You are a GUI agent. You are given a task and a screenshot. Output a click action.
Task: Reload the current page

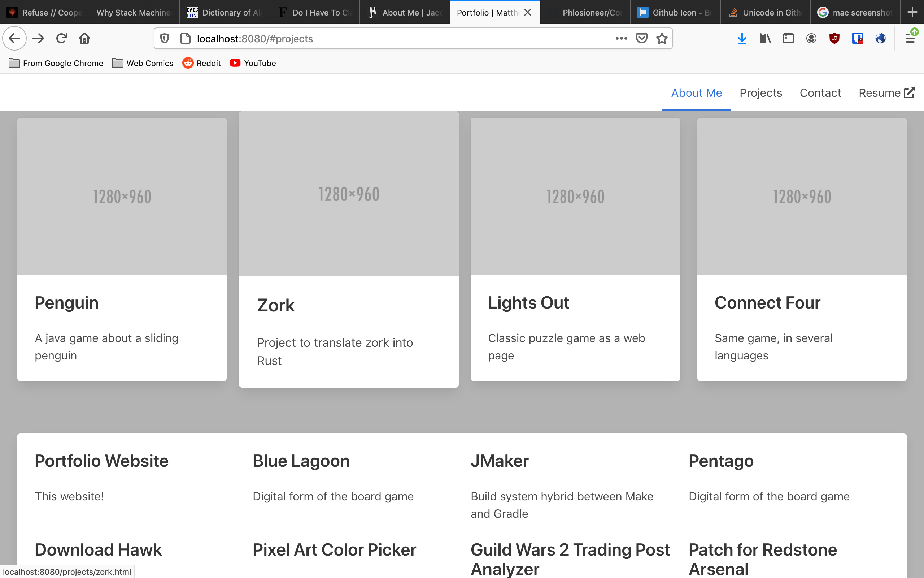(x=61, y=38)
